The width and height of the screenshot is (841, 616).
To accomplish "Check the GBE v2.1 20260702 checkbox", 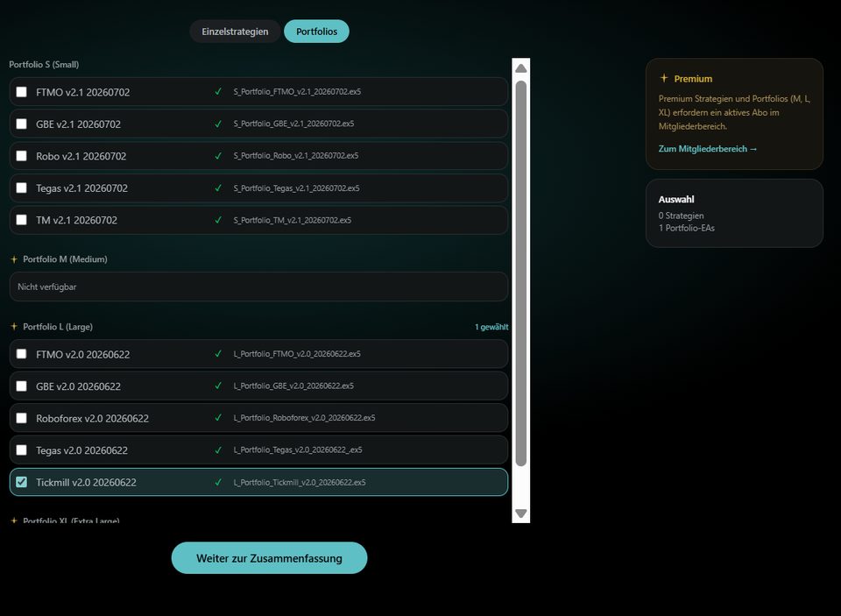I will [21, 124].
